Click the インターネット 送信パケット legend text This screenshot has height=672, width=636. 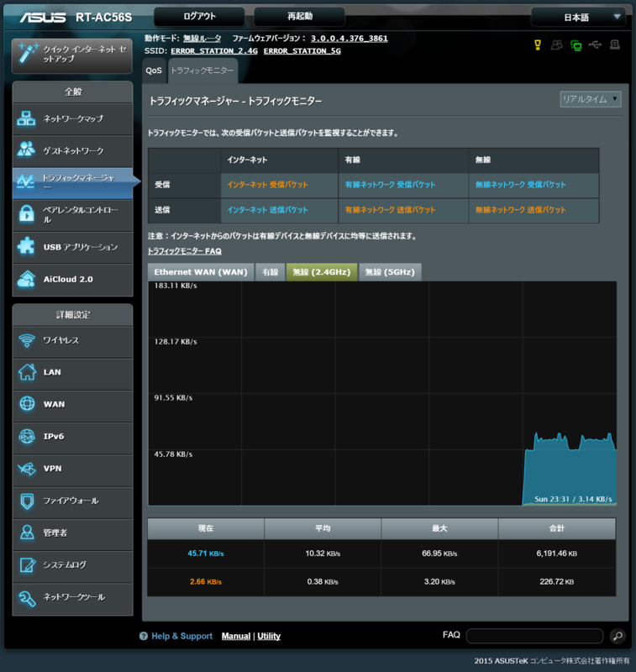click(267, 210)
